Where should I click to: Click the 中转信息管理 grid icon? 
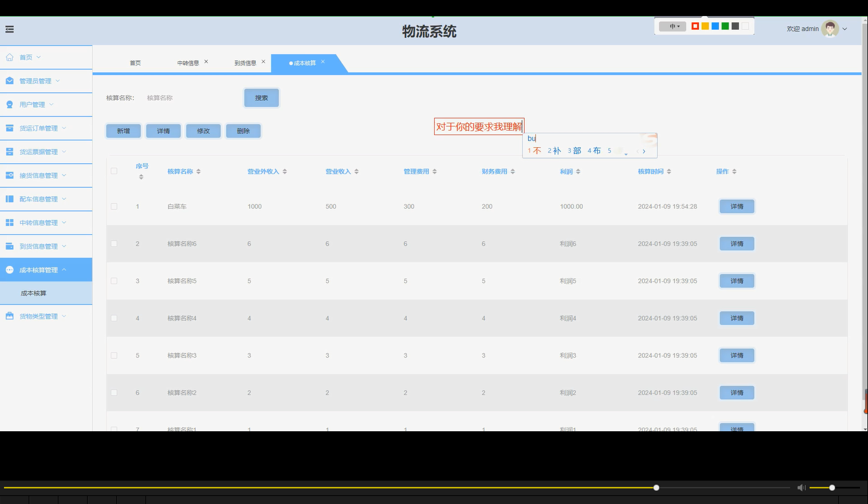coord(9,222)
